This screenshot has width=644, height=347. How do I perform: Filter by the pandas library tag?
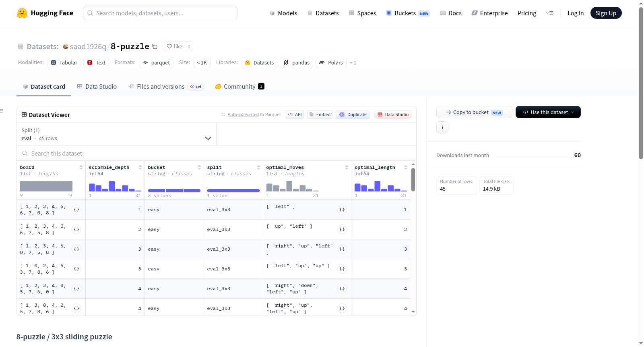coord(297,62)
